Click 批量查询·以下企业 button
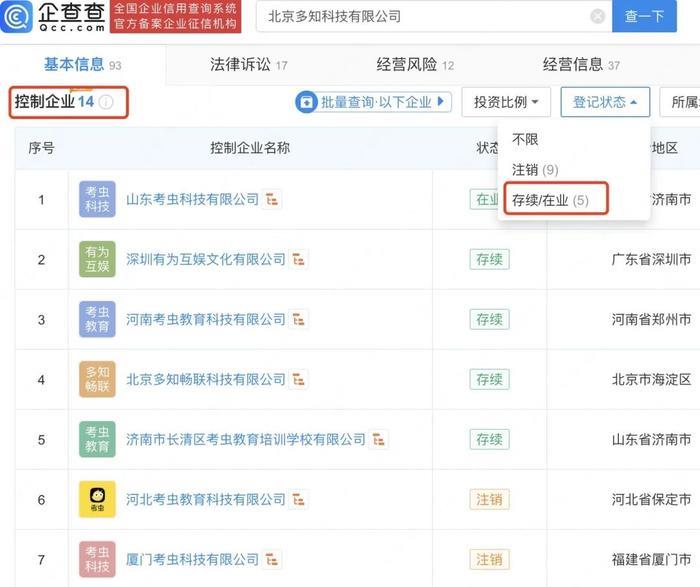 point(374,102)
